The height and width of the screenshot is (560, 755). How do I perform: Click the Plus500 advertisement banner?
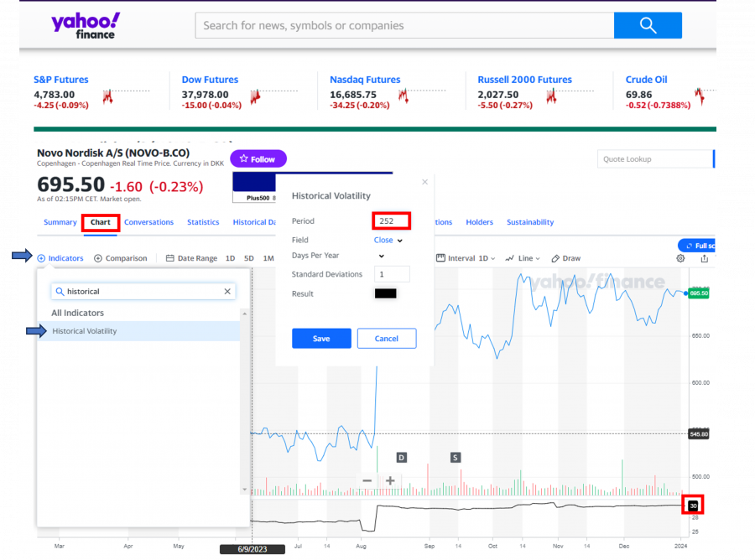[x=254, y=188]
